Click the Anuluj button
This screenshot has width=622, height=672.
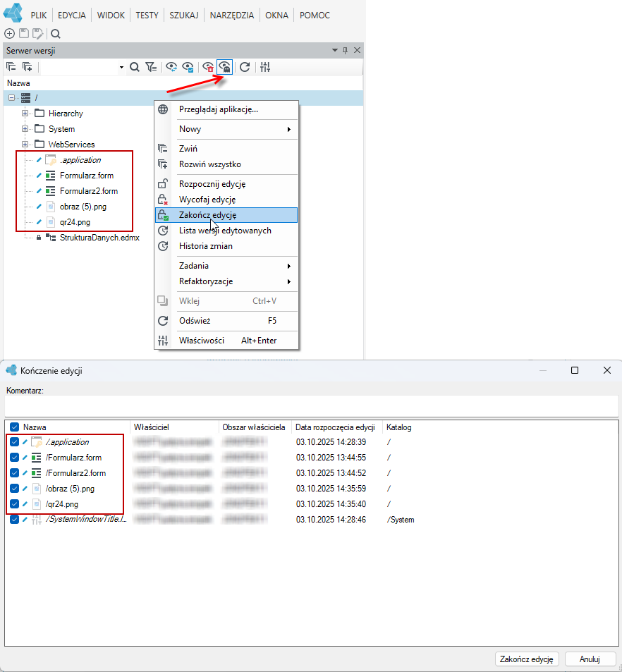(x=590, y=659)
